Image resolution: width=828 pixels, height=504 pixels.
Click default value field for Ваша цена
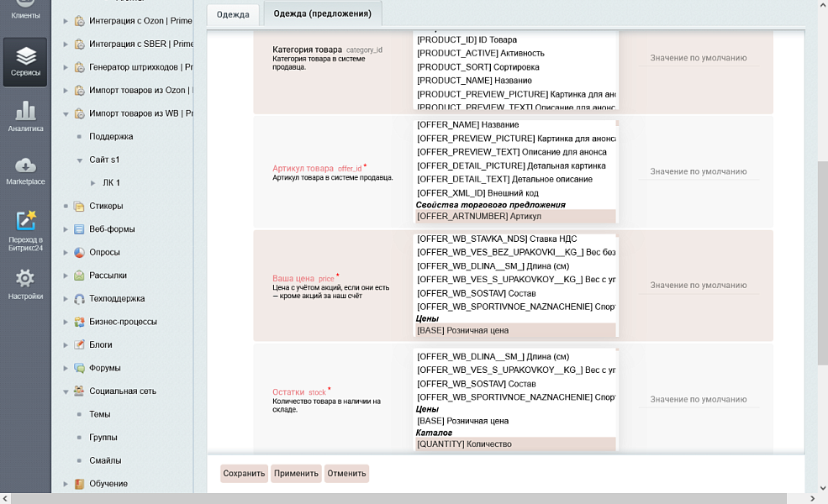(698, 286)
